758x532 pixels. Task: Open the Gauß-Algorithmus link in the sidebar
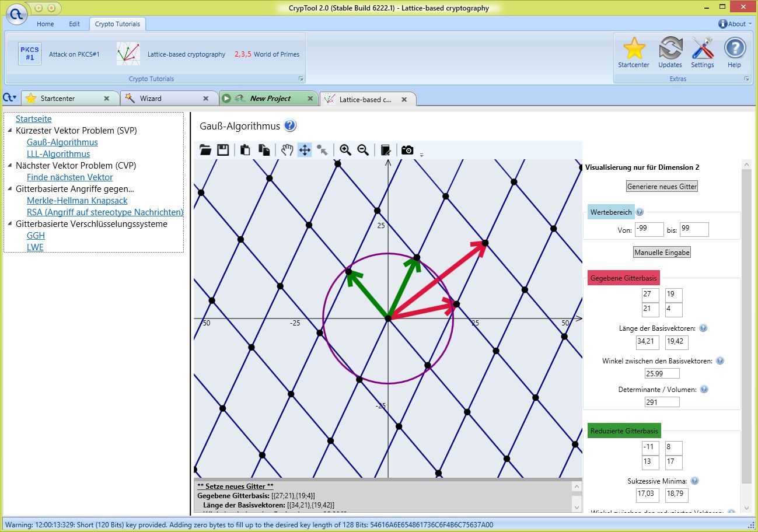click(62, 142)
